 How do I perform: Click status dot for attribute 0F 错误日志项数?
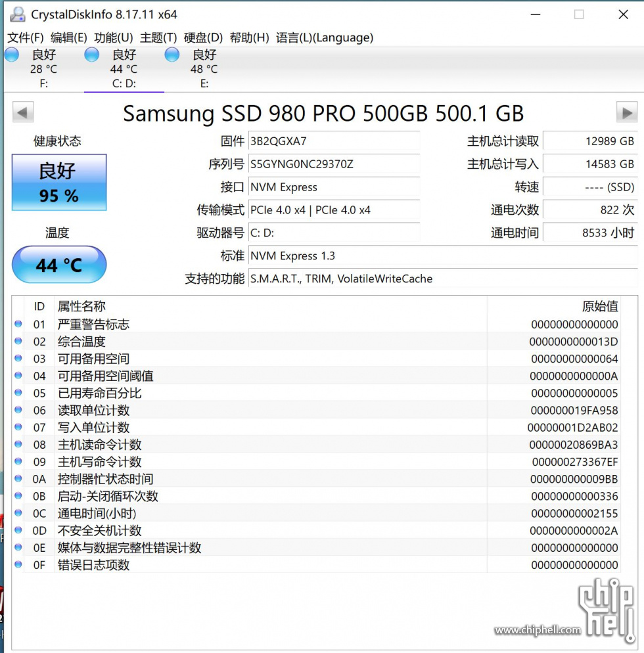tap(18, 564)
